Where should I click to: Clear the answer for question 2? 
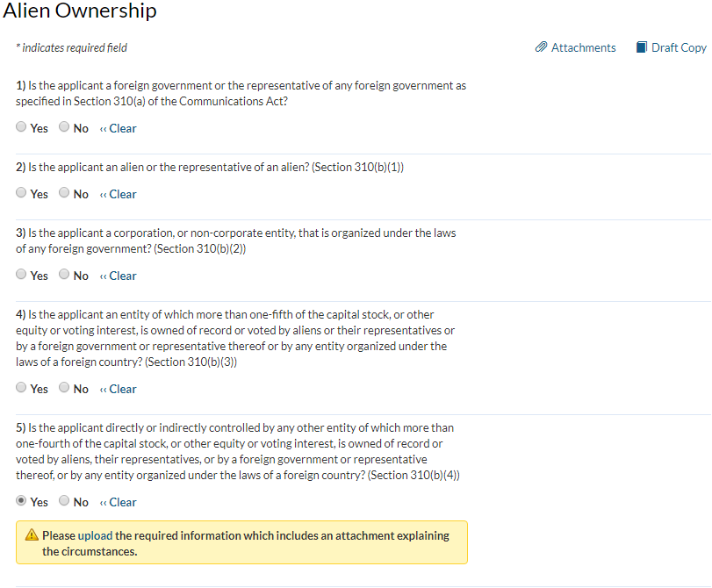pyautogui.click(x=119, y=194)
